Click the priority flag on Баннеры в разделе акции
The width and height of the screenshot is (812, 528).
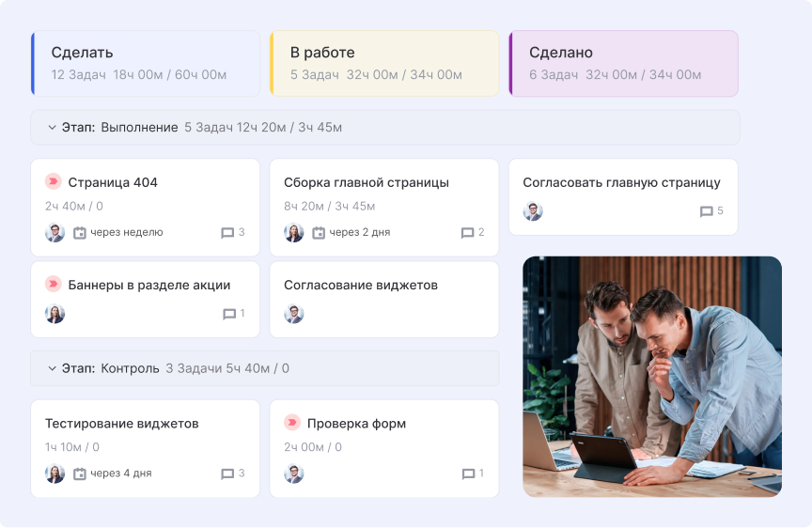pos(54,285)
